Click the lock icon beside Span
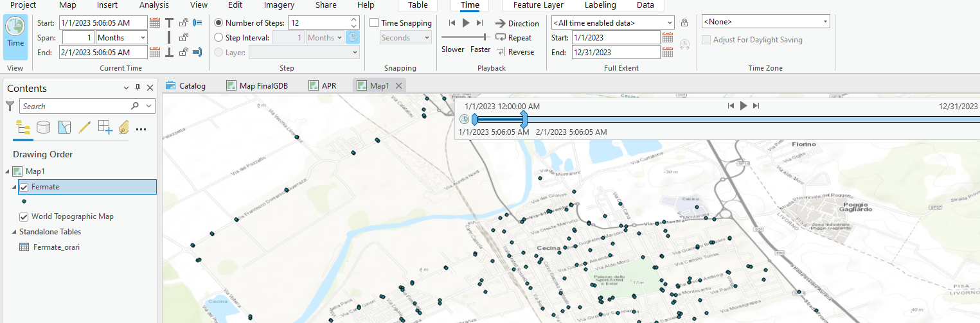This screenshot has width=980, height=323. [x=184, y=38]
